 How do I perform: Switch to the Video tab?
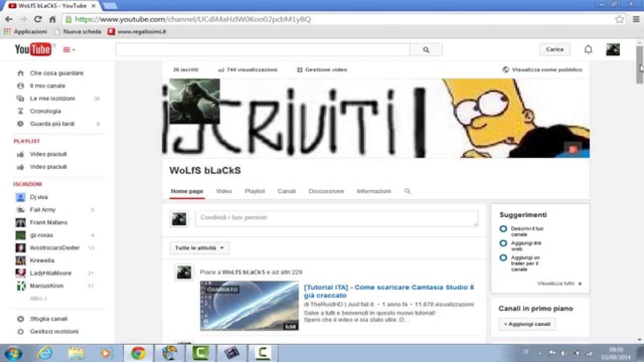pyautogui.click(x=224, y=191)
